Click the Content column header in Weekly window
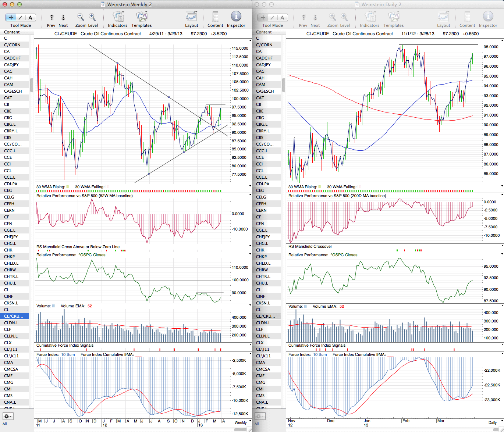504x432 pixels. [12, 32]
